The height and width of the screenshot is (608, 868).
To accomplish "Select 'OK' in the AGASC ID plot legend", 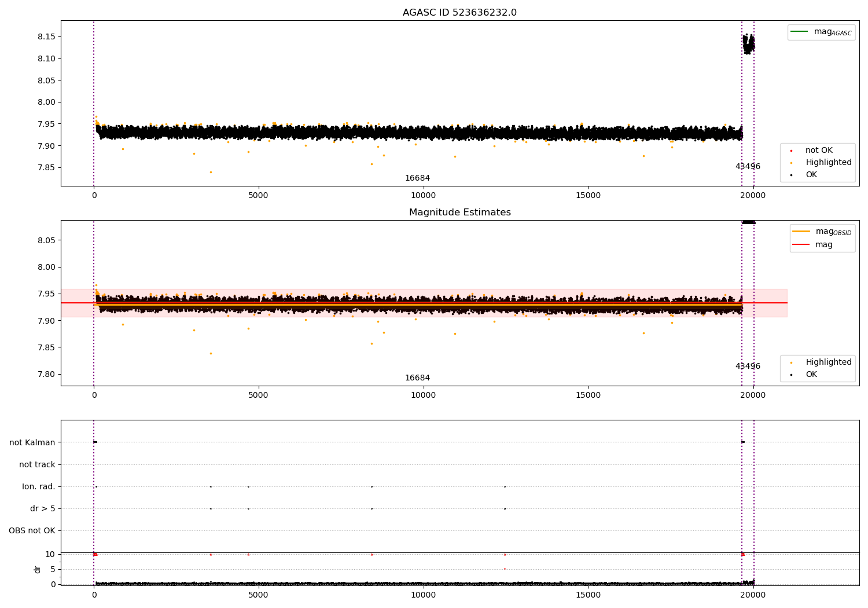I will point(811,175).
